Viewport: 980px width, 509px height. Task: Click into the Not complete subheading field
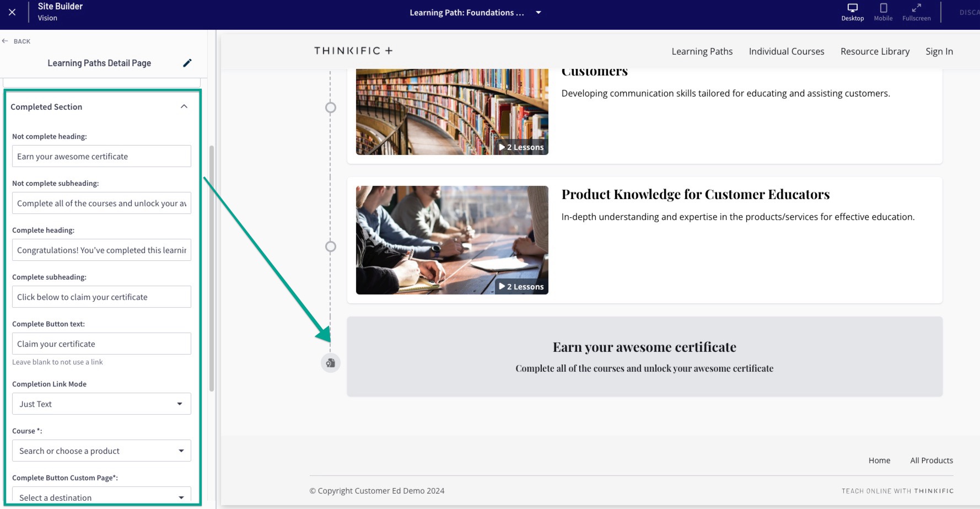(x=101, y=203)
